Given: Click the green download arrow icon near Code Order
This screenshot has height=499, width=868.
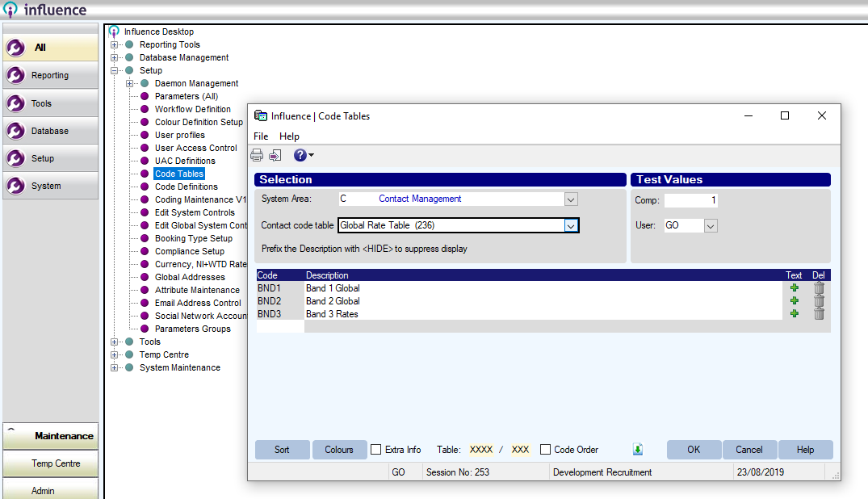Looking at the screenshot, I should coord(638,449).
